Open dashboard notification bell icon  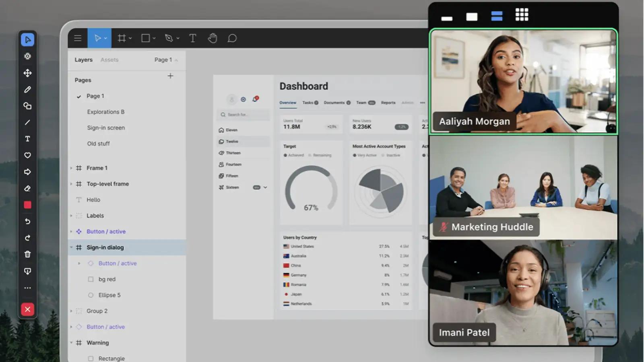point(255,99)
